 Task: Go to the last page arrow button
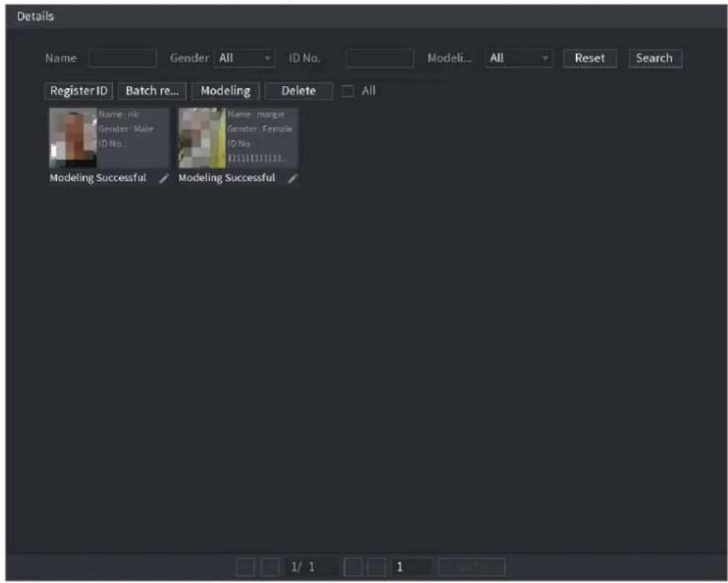click(376, 567)
